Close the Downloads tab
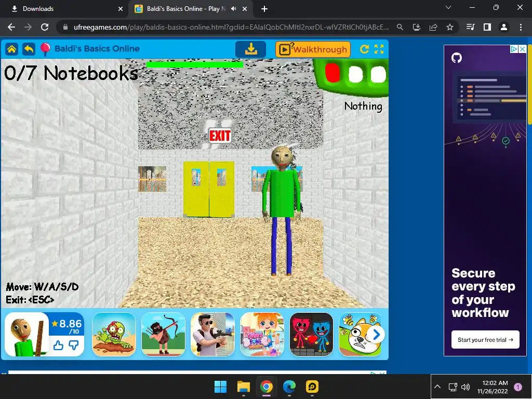The width and height of the screenshot is (532, 399). 121,9
